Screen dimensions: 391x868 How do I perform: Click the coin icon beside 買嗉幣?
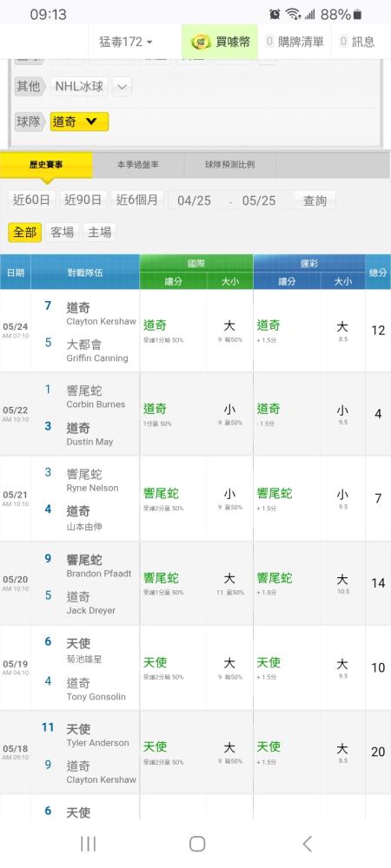200,42
